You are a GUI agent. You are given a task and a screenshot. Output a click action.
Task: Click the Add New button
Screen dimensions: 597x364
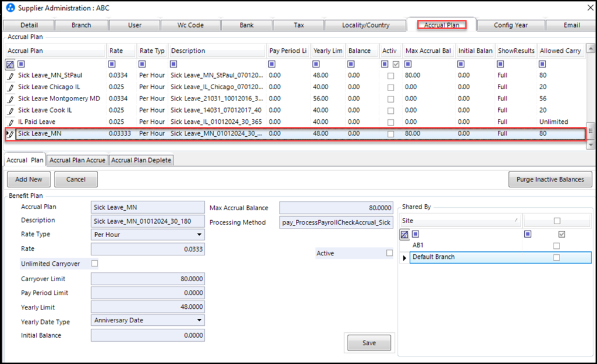29,179
